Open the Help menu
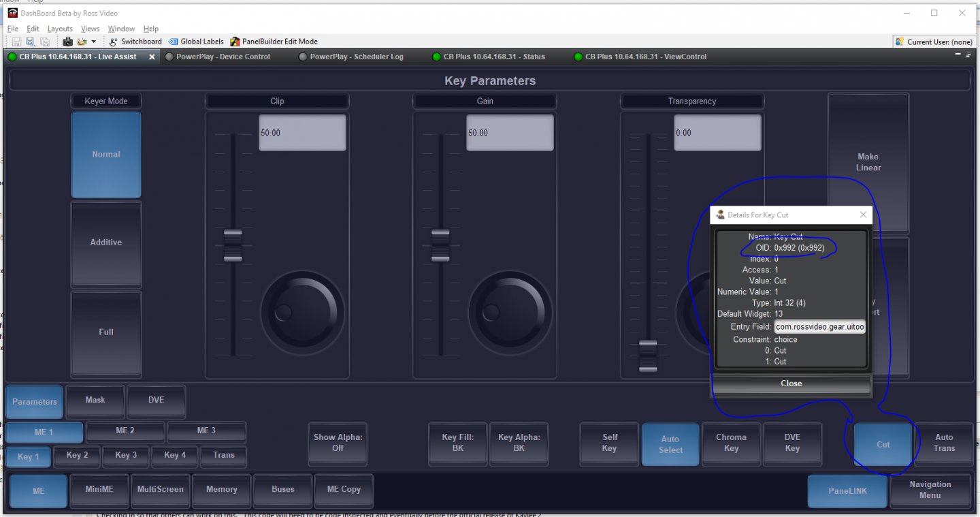Image resolution: width=980 pixels, height=517 pixels. (x=151, y=29)
